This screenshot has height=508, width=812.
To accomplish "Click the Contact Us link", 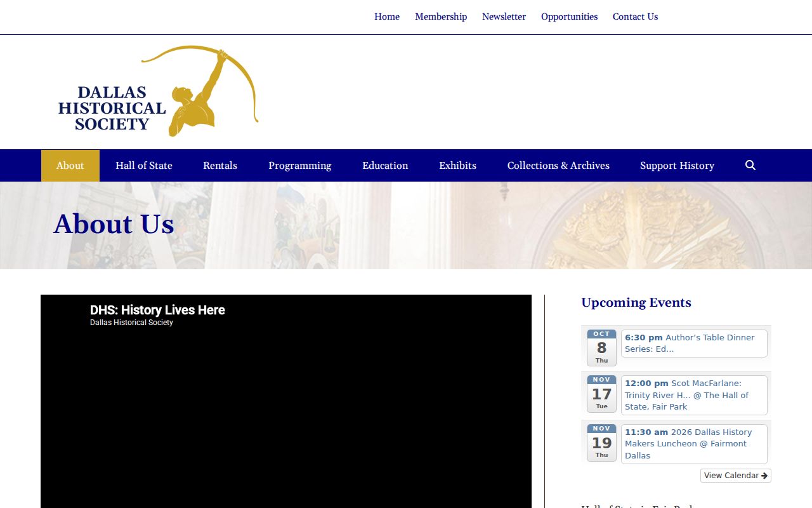I will [x=635, y=17].
